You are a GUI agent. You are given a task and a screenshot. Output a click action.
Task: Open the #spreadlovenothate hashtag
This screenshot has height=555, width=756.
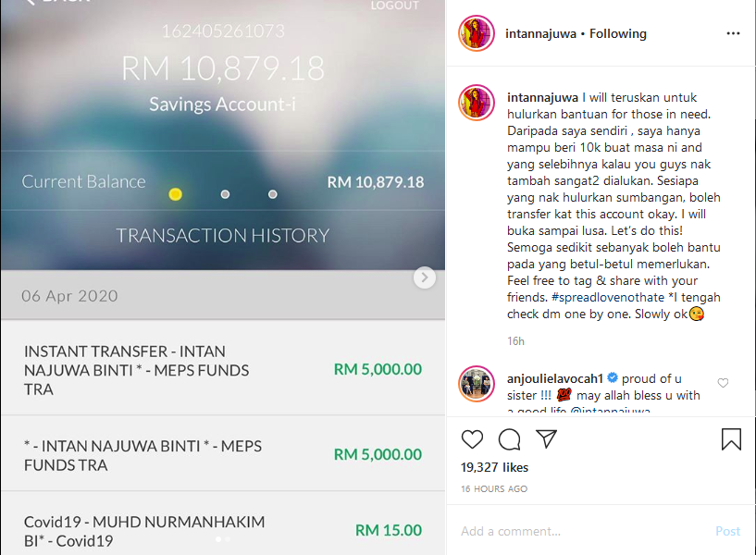pyautogui.click(x=608, y=297)
